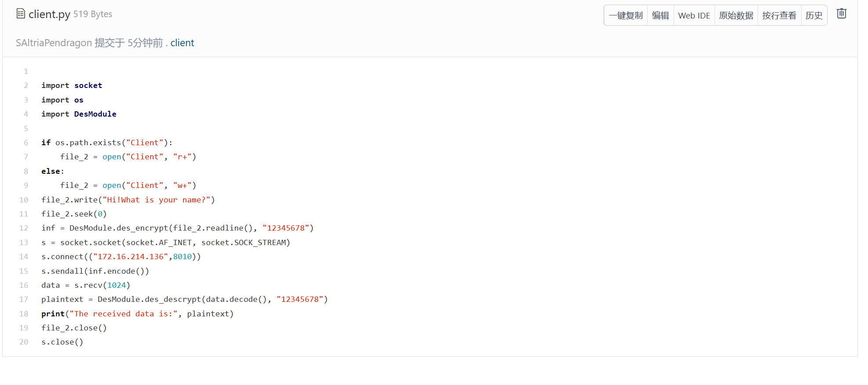Select line number 2
This screenshot has height=385, width=868.
(26, 85)
